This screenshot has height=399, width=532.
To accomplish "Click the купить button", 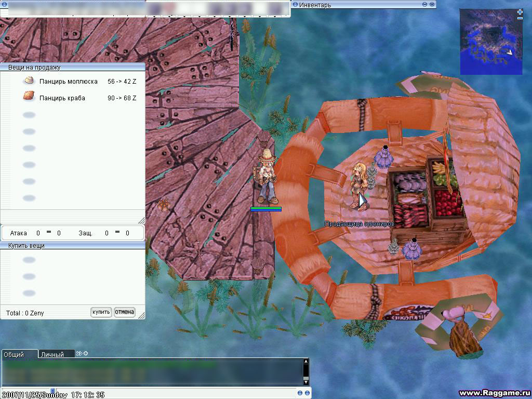I will pyautogui.click(x=101, y=312).
